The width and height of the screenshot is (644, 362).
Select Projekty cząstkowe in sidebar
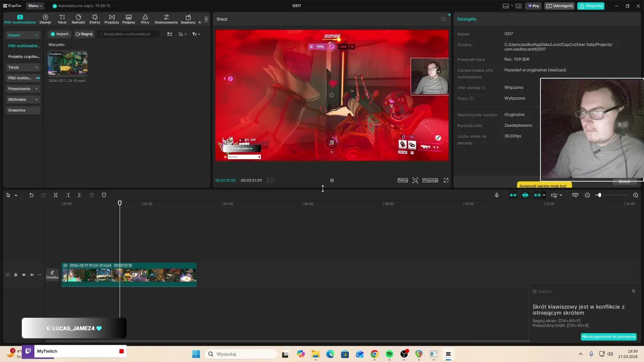[x=24, y=56]
